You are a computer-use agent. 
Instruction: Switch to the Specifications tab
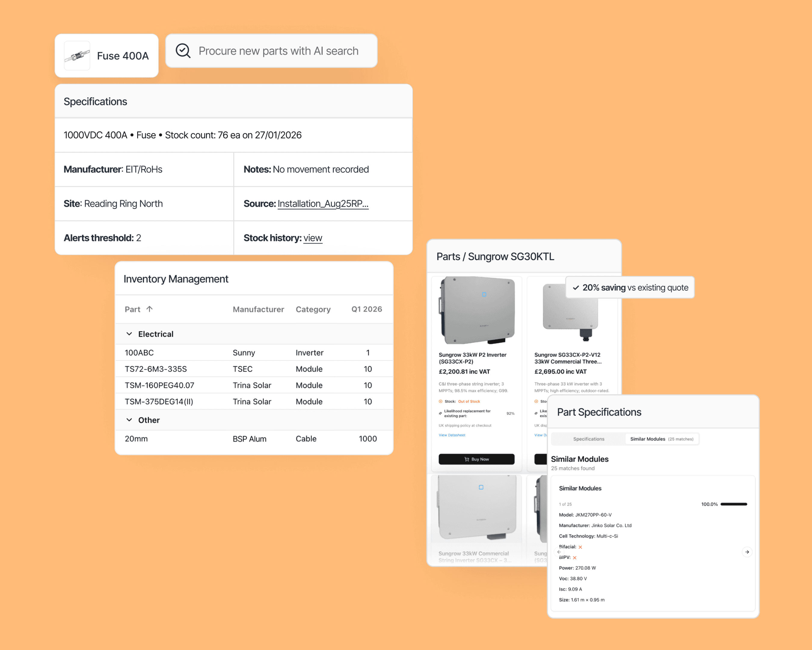coord(588,439)
